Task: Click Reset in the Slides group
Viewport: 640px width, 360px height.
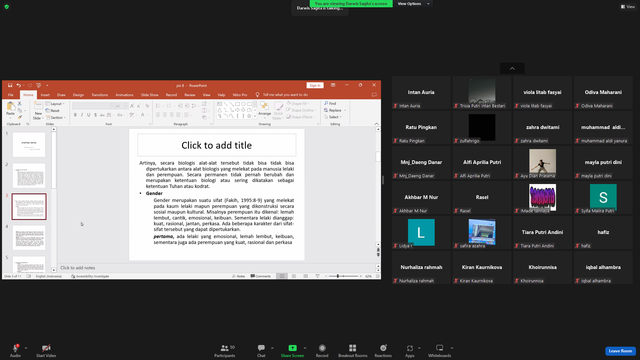Action: tap(53, 111)
